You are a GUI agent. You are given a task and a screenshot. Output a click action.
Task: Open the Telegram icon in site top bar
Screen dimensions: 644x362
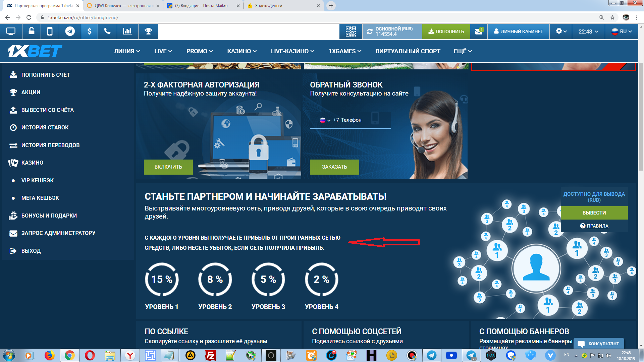[x=70, y=32]
